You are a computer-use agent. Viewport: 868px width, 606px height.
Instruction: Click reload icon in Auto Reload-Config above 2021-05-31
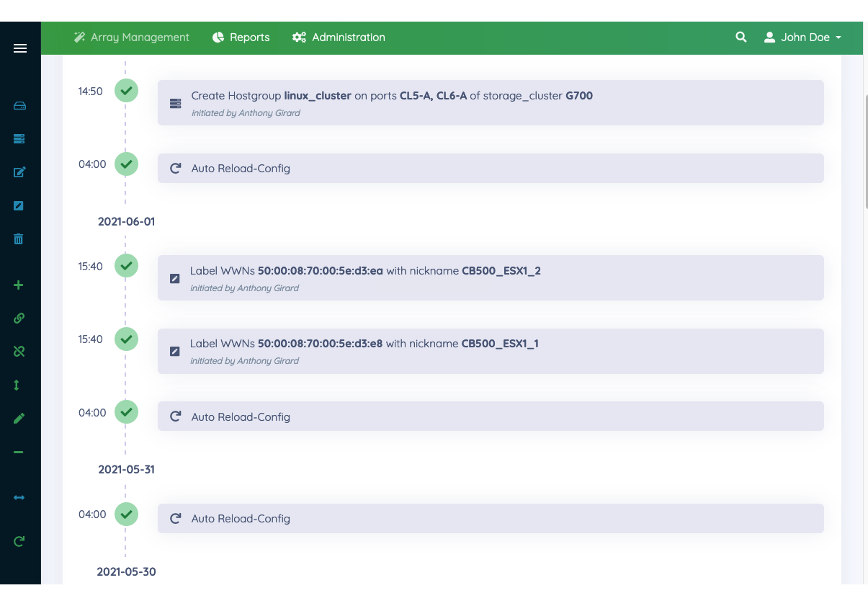[175, 417]
